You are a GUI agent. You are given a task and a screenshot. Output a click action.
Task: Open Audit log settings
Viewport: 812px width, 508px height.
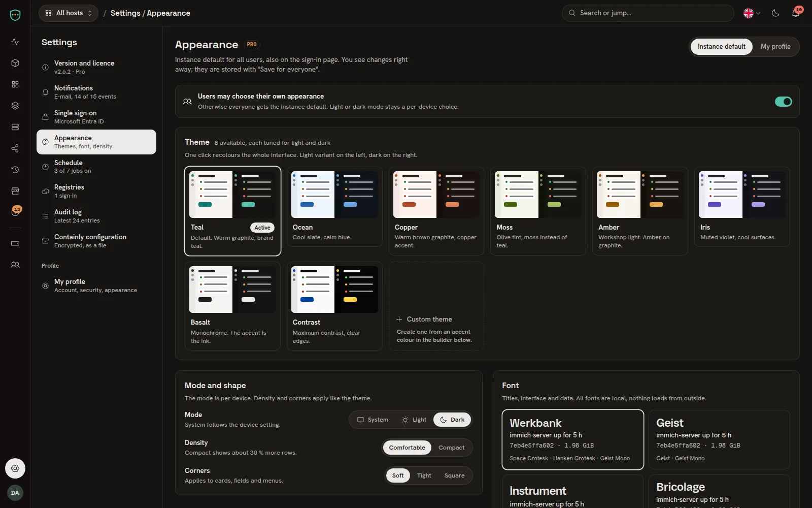point(96,216)
